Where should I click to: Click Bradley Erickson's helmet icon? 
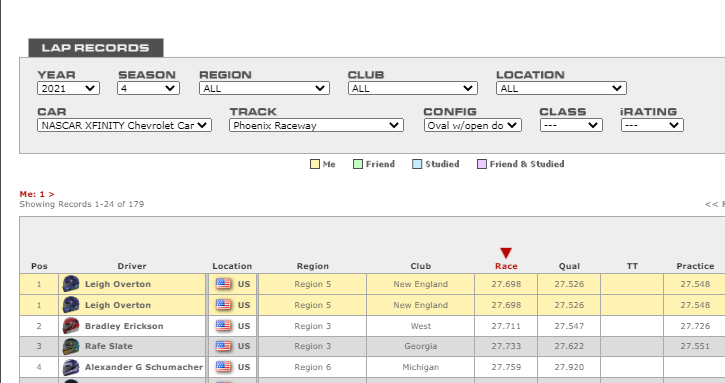click(x=71, y=326)
